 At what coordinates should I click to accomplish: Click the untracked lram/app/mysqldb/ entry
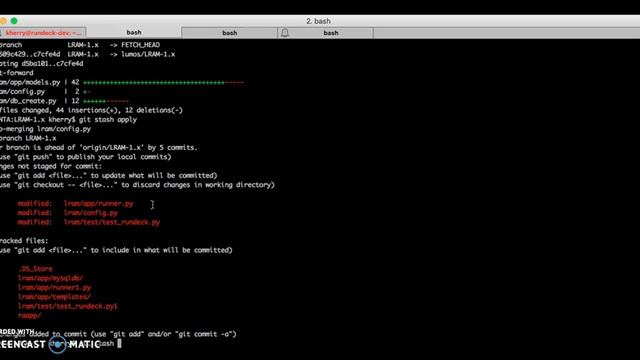click(x=51, y=278)
